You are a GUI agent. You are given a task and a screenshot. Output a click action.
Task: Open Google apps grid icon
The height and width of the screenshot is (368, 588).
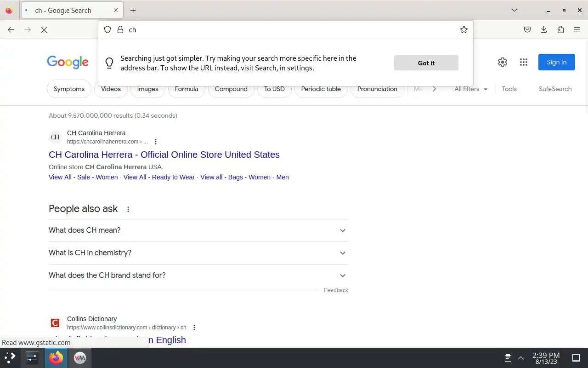click(524, 62)
